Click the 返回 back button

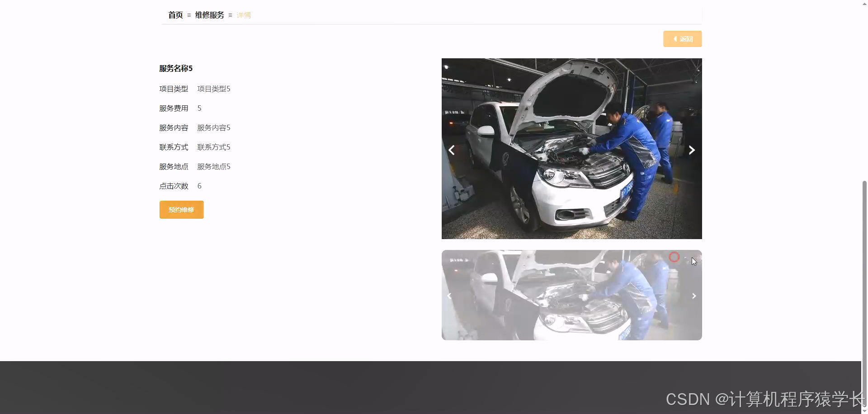tap(682, 39)
